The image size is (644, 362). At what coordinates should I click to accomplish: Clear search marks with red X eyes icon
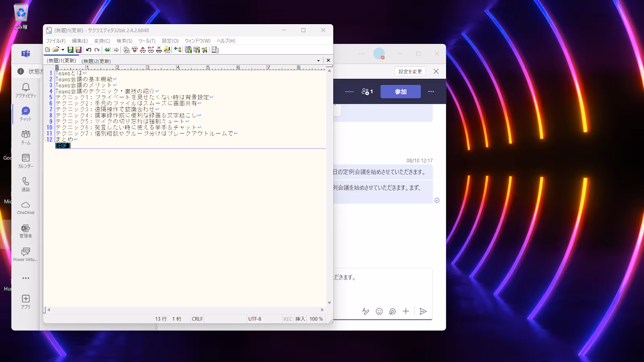tap(159, 50)
